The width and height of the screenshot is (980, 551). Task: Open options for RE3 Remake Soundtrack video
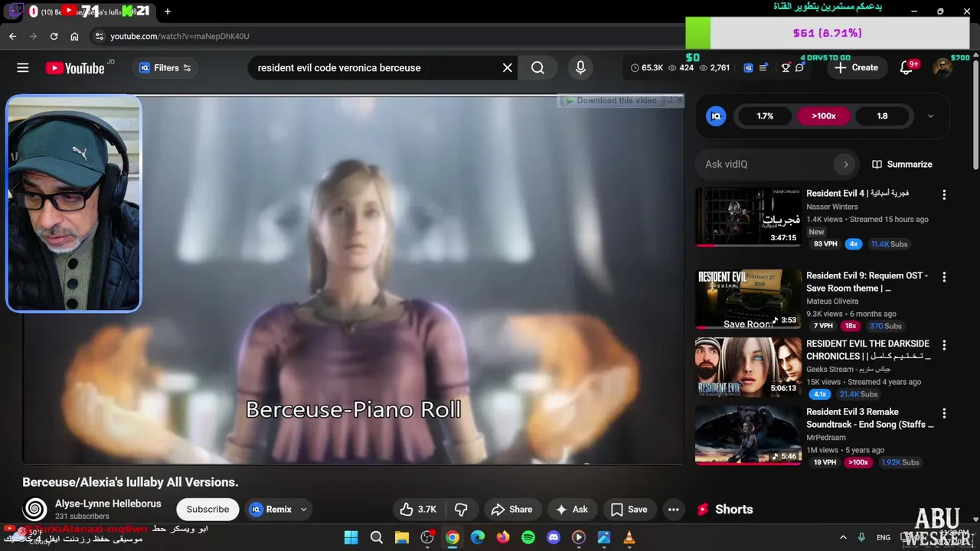[944, 413]
